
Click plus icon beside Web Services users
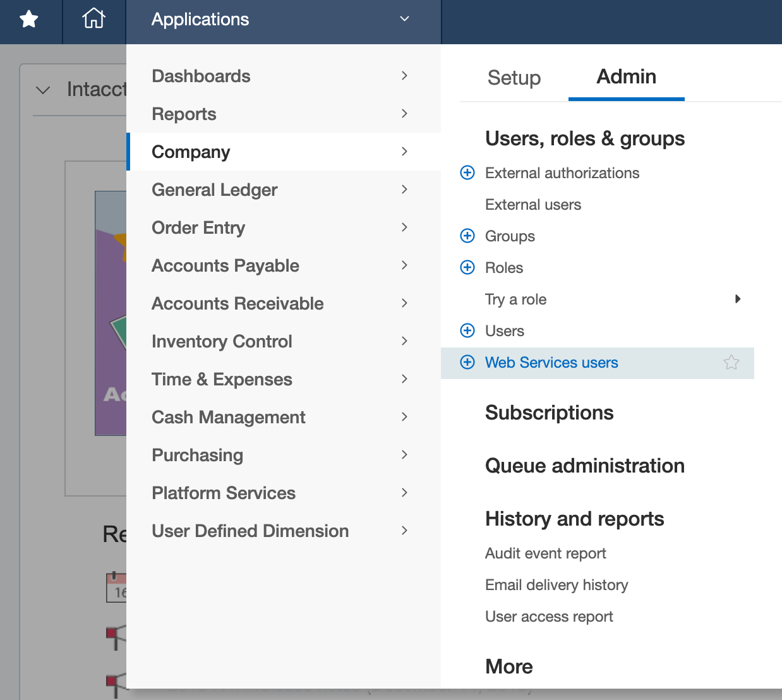(467, 362)
